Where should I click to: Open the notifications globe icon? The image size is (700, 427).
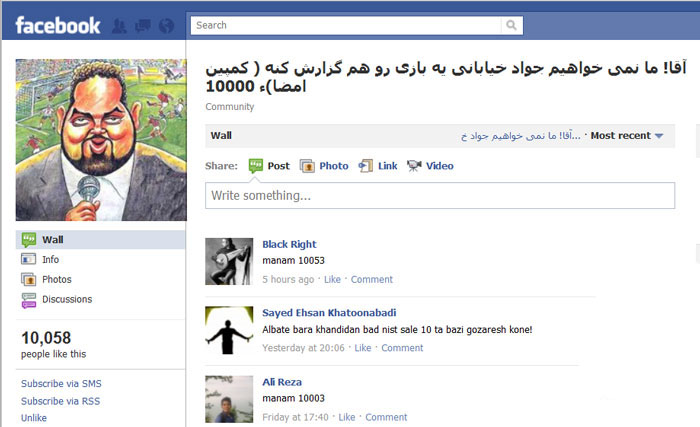(167, 26)
